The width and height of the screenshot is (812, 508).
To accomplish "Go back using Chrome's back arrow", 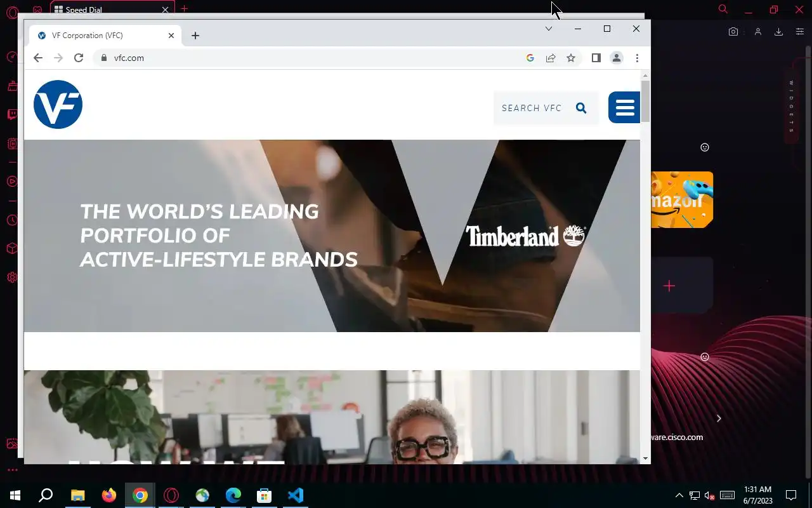I will tap(38, 58).
